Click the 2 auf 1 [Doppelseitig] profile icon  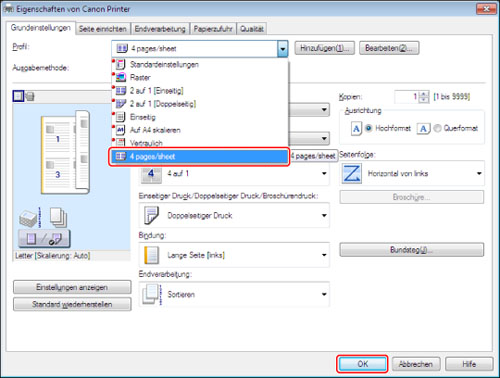[x=121, y=104]
